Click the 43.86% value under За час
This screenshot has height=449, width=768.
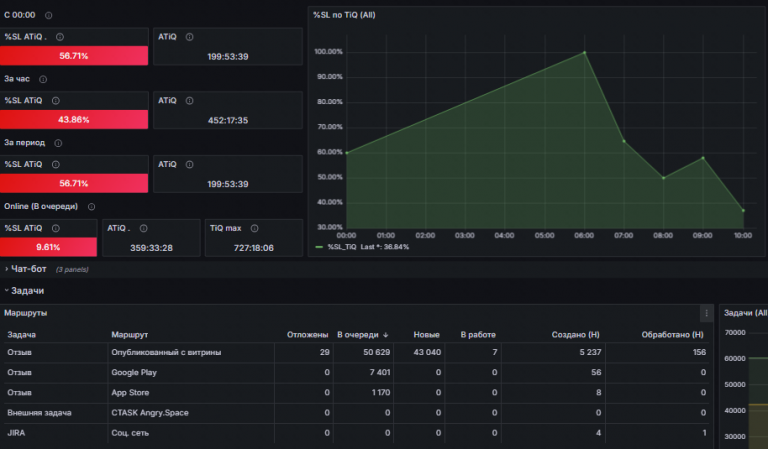point(74,119)
